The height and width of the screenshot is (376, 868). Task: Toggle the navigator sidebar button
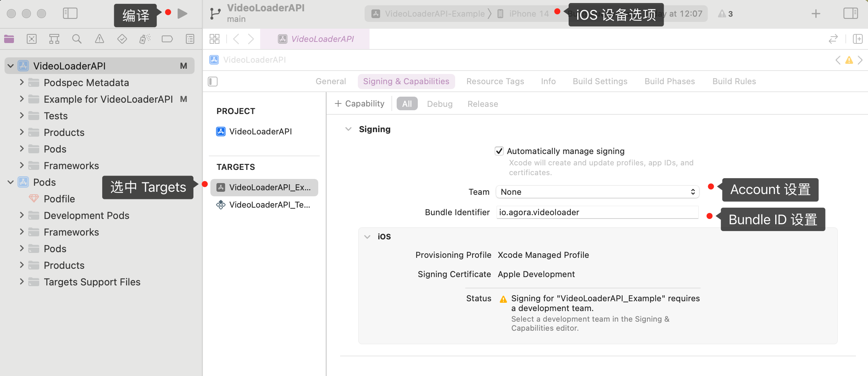70,14
